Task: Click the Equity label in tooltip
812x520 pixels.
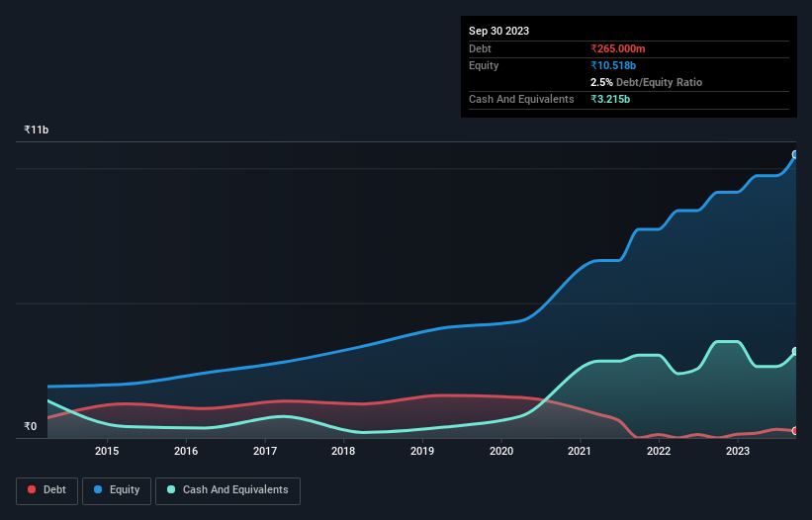Action: 484,65
